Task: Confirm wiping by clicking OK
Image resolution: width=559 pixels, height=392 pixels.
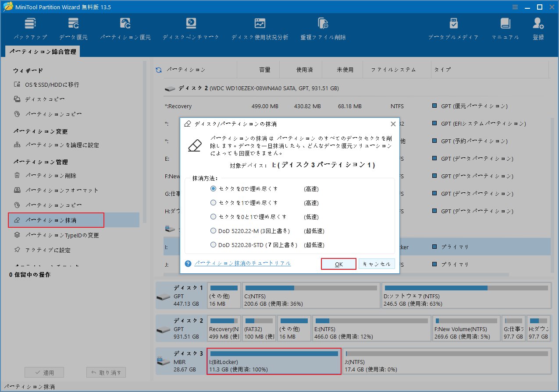Action: (338, 264)
